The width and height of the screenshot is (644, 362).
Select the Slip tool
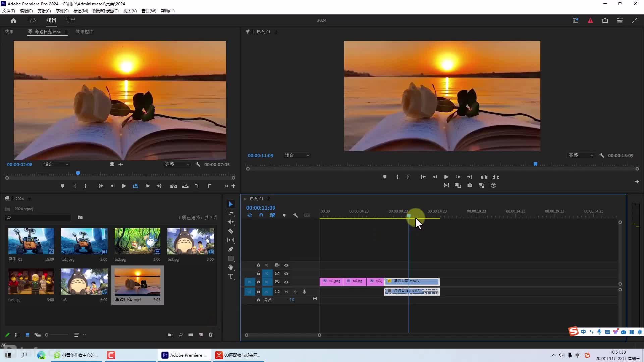coord(231,240)
